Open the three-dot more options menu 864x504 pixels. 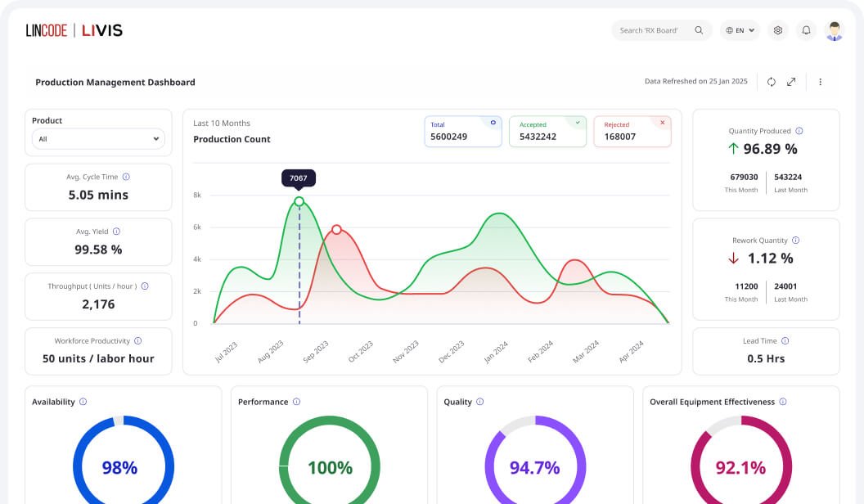pos(820,82)
